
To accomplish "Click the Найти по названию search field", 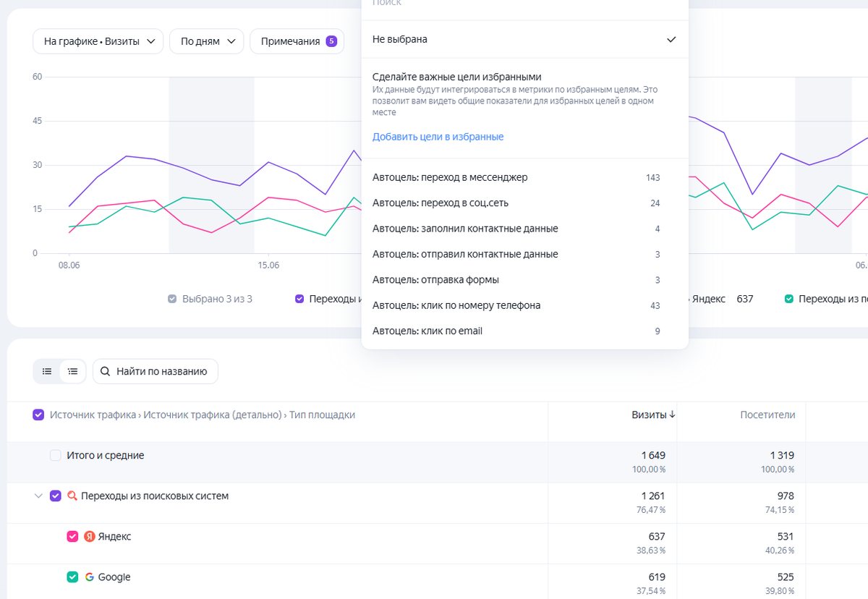I will (x=155, y=371).
